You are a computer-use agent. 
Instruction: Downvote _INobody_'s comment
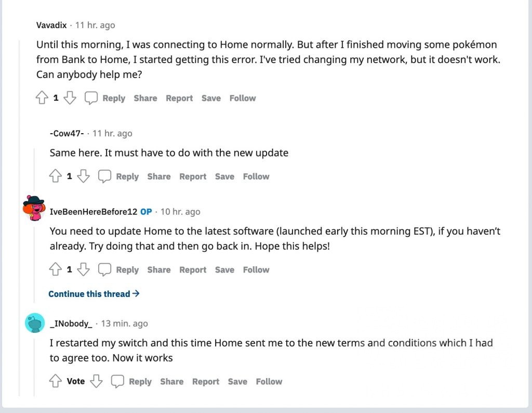(x=97, y=382)
